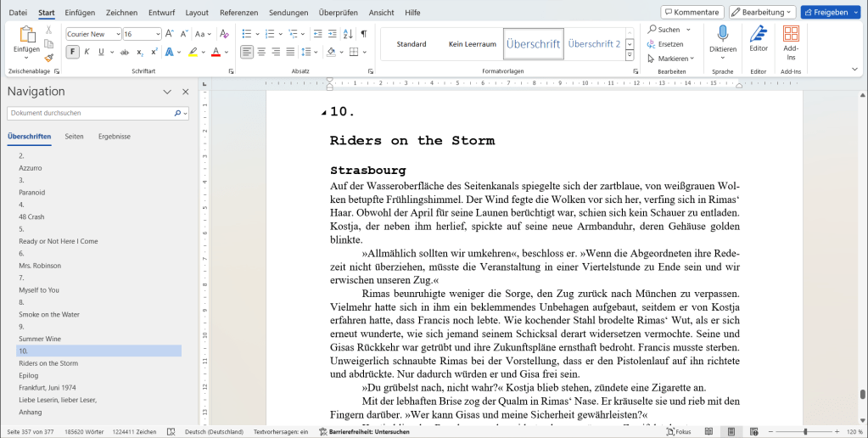The width and height of the screenshot is (868, 438).
Task: Collapse the heading 10 triangle in document
Action: coord(323,113)
